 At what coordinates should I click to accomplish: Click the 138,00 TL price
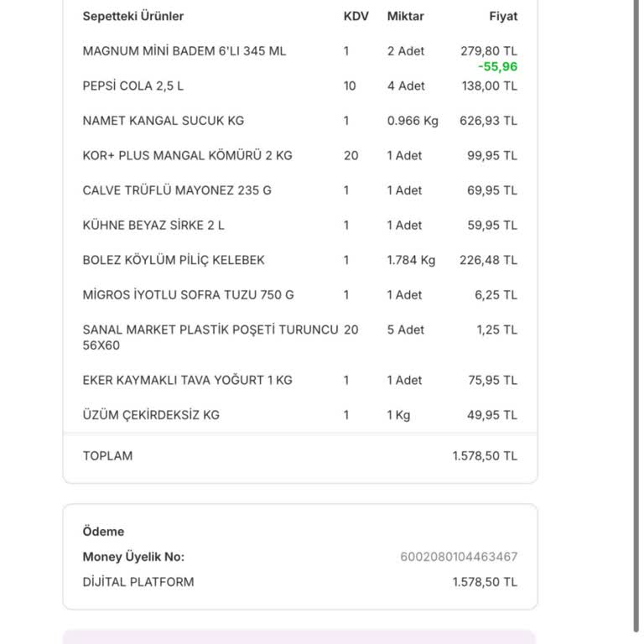point(490,86)
